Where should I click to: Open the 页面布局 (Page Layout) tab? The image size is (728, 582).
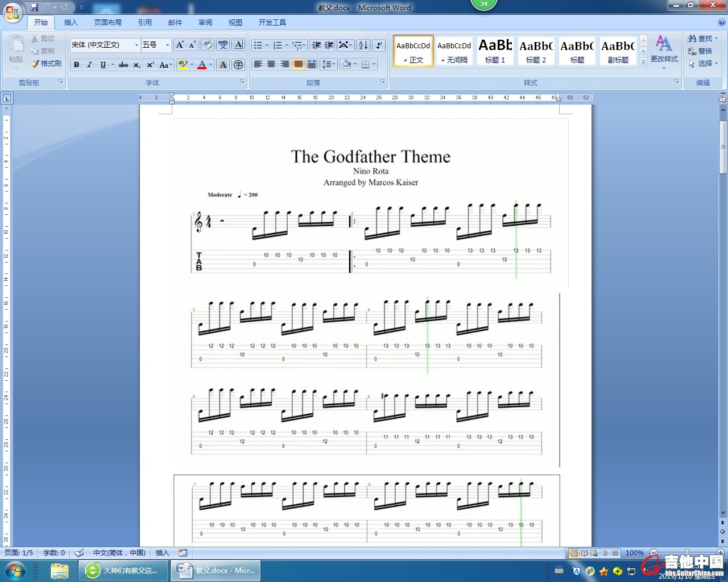coord(108,23)
